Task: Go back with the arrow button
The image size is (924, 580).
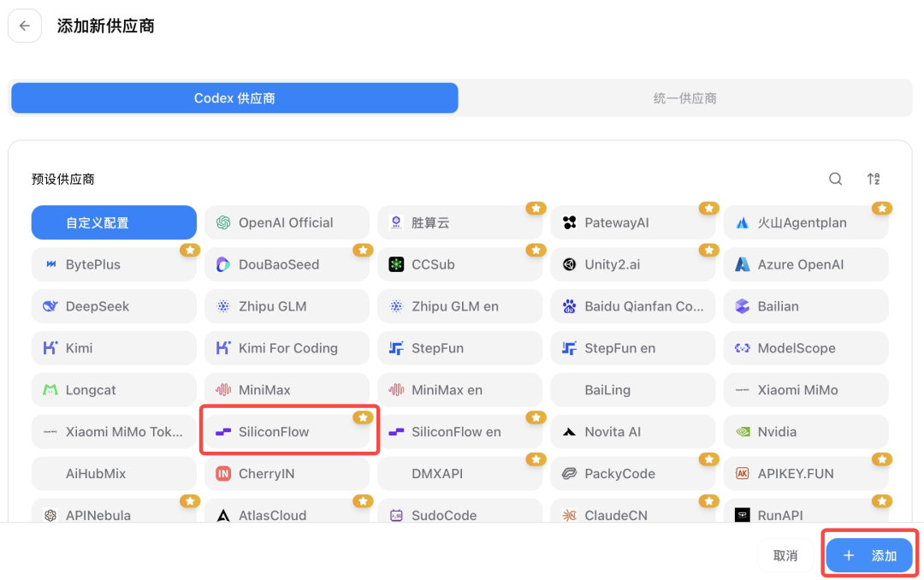Action: pyautogui.click(x=25, y=26)
